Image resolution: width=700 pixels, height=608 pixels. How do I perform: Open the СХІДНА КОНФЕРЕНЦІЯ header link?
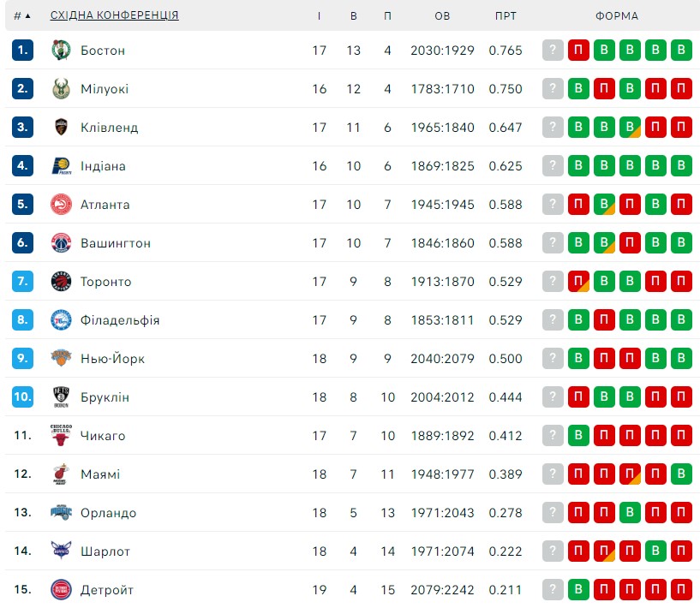pyautogui.click(x=114, y=15)
